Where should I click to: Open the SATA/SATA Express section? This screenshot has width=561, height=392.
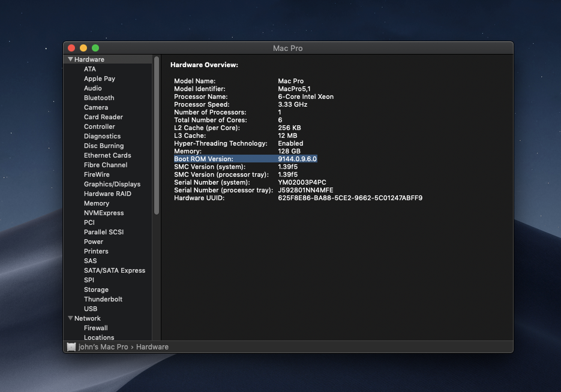(115, 270)
